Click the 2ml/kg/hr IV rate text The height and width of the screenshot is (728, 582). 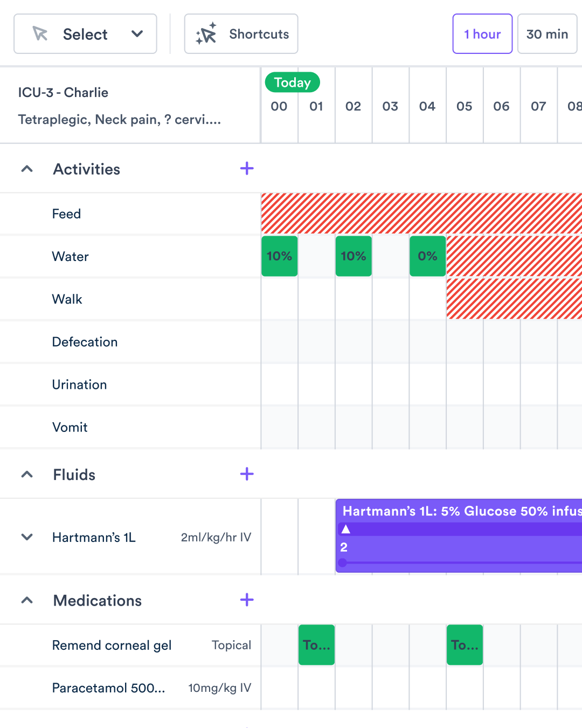[x=216, y=537]
